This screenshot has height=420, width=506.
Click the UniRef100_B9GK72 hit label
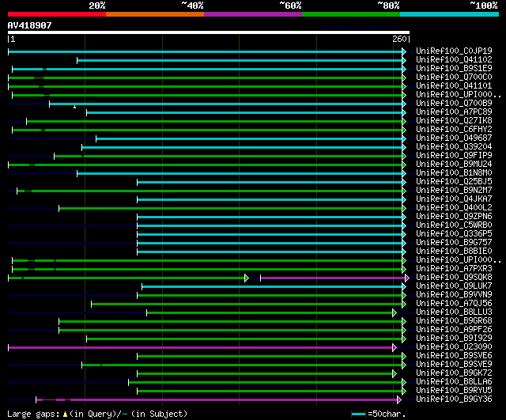[x=454, y=373]
